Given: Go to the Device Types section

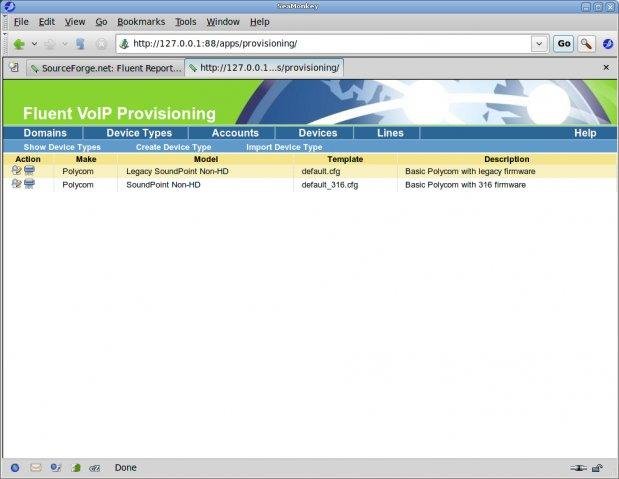Looking at the screenshot, I should 139,133.
